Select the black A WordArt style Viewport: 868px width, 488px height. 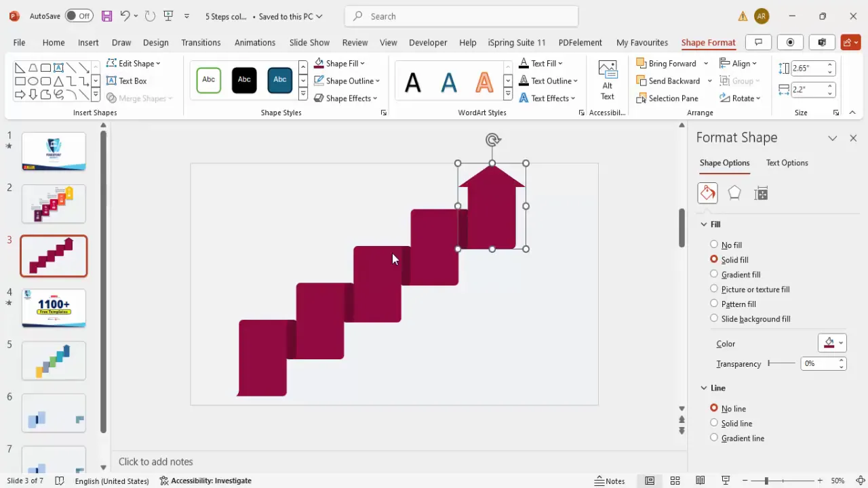tap(413, 83)
